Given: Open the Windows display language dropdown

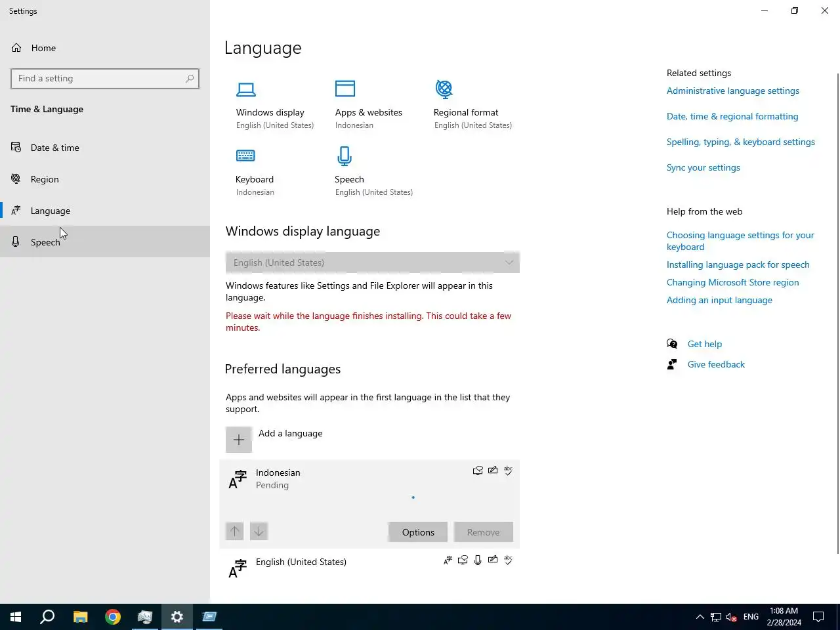Looking at the screenshot, I should (x=373, y=262).
